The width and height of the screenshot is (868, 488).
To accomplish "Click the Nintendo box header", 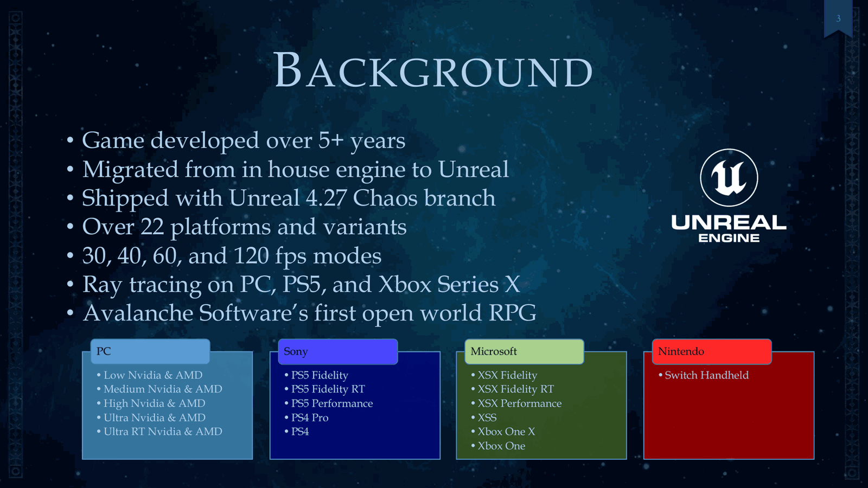I will (711, 351).
